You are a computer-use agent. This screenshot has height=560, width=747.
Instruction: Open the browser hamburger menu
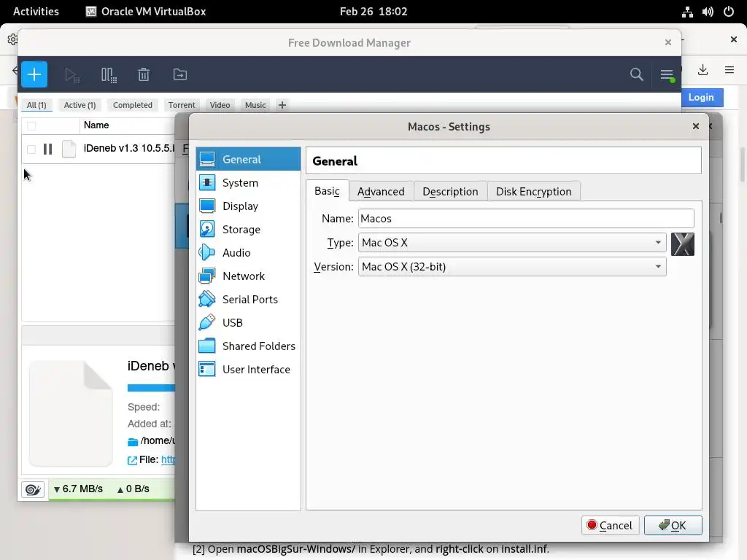coord(729,70)
